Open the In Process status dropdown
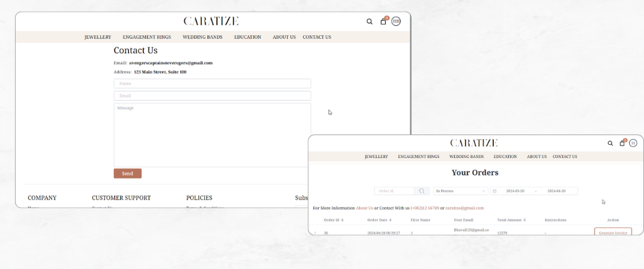 [461, 191]
